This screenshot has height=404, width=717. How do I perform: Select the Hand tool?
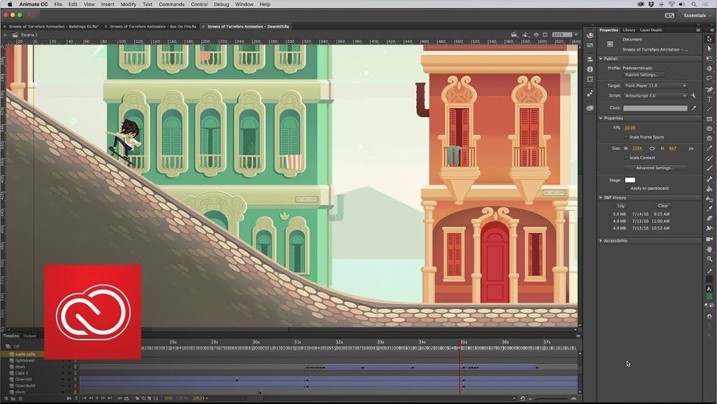(x=709, y=250)
